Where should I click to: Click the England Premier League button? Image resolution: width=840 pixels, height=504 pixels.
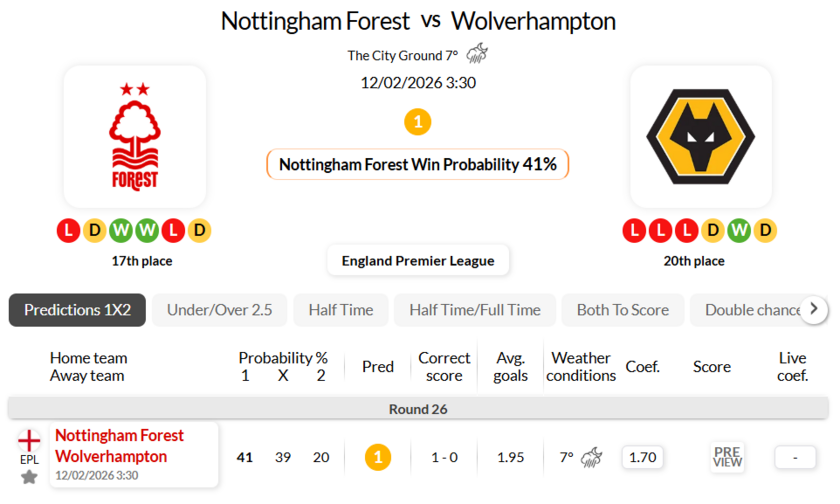418,261
